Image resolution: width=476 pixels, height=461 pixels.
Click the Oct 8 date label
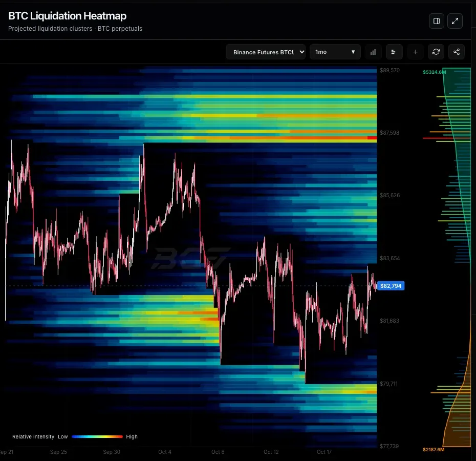[x=218, y=452]
